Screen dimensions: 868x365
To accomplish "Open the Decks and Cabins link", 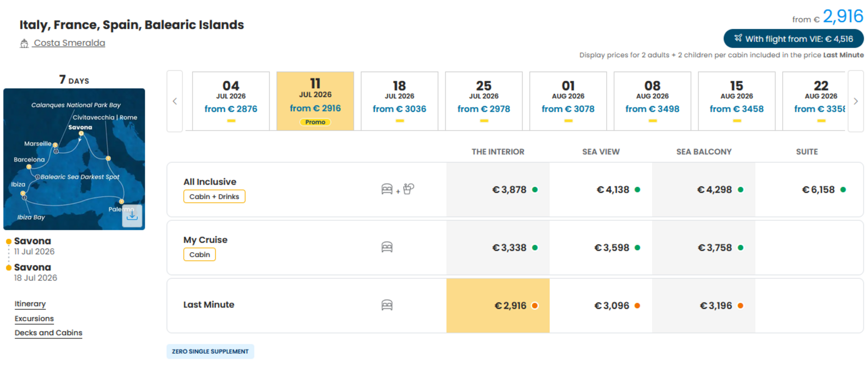I will [48, 333].
